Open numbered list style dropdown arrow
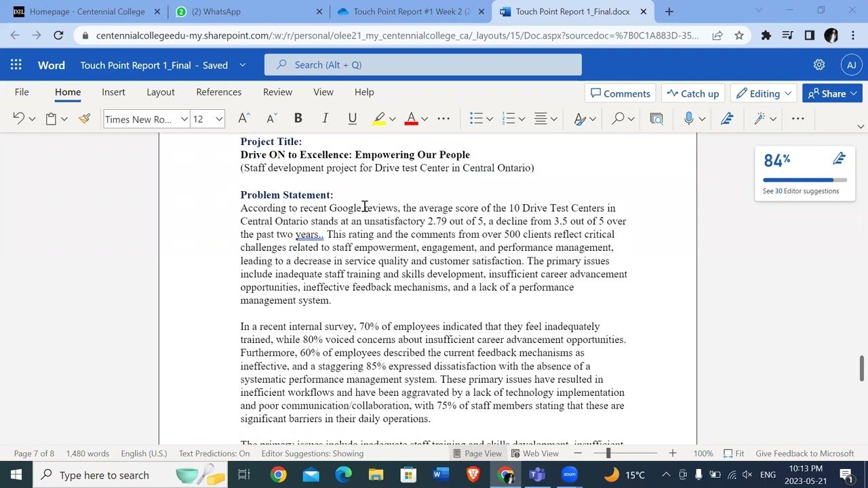 click(x=521, y=119)
